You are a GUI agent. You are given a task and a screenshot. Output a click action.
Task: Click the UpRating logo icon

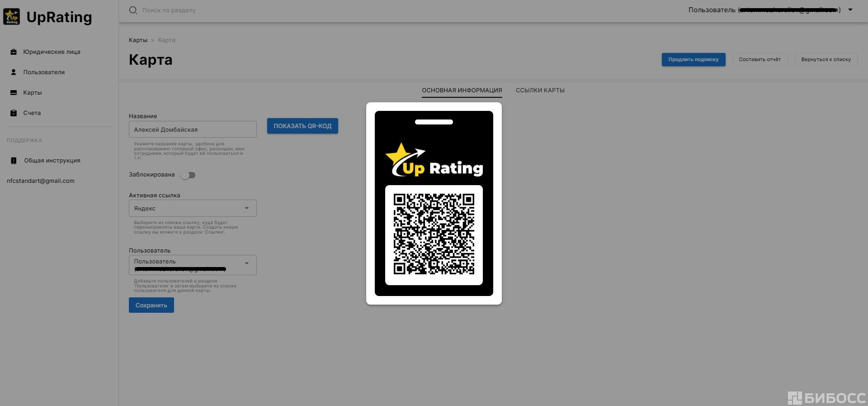click(x=11, y=17)
